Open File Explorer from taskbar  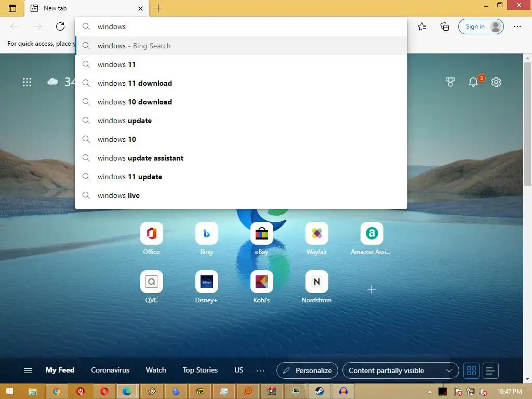[33, 392]
